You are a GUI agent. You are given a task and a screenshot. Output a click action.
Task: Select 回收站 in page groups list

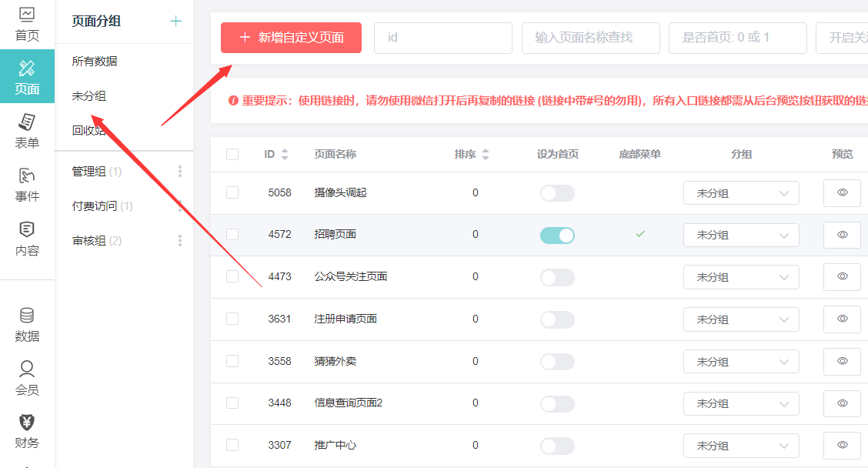(x=88, y=131)
